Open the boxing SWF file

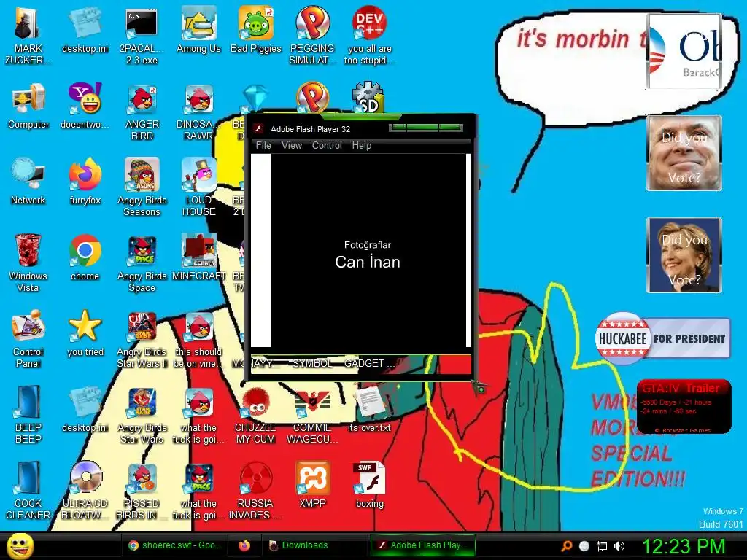(x=369, y=485)
